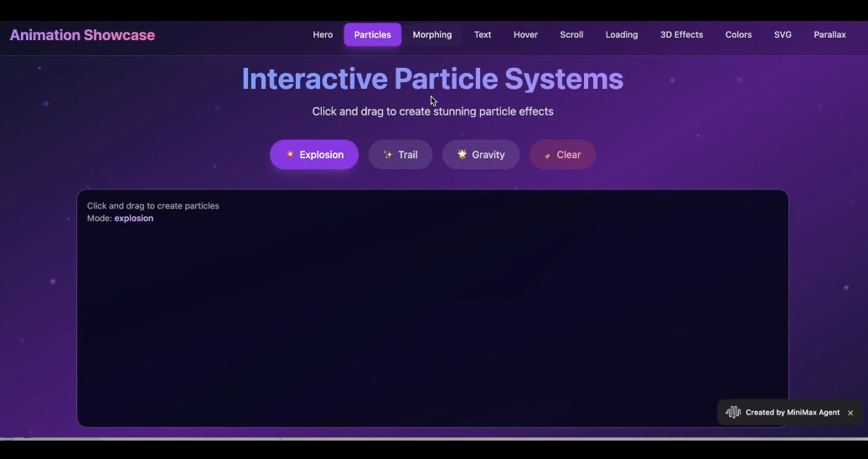The width and height of the screenshot is (868, 459).
Task: Click the sparkles icon on Trail
Action: 388,155
